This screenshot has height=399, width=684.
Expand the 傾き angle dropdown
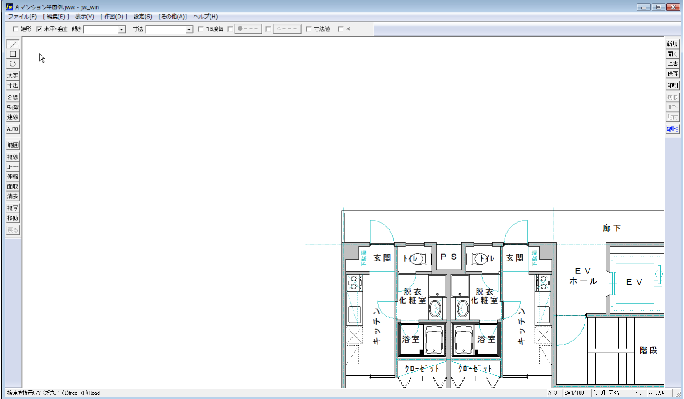122,29
